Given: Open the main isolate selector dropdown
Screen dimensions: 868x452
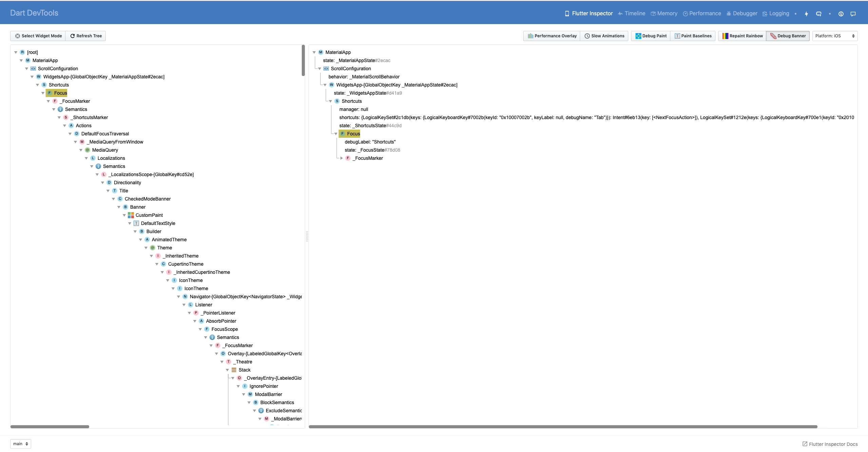Looking at the screenshot, I should pos(20,444).
